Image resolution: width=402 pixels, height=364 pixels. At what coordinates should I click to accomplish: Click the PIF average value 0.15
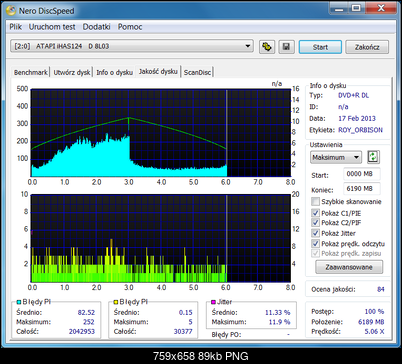coord(185,313)
